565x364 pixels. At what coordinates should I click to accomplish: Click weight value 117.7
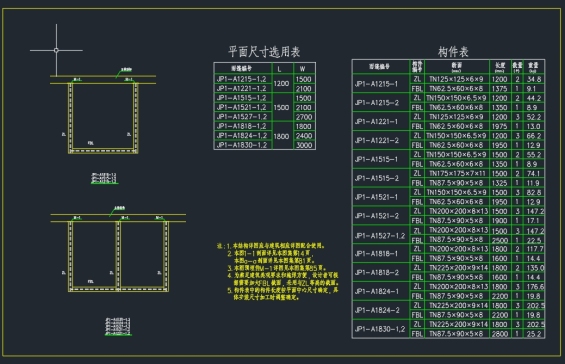click(x=535, y=249)
